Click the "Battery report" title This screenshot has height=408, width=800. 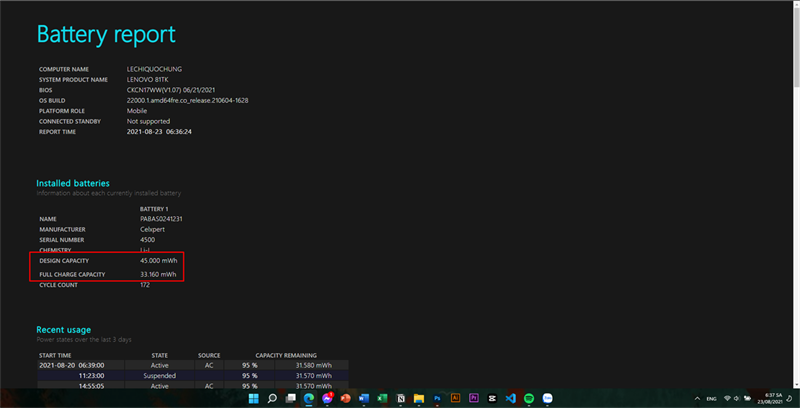coord(106,35)
